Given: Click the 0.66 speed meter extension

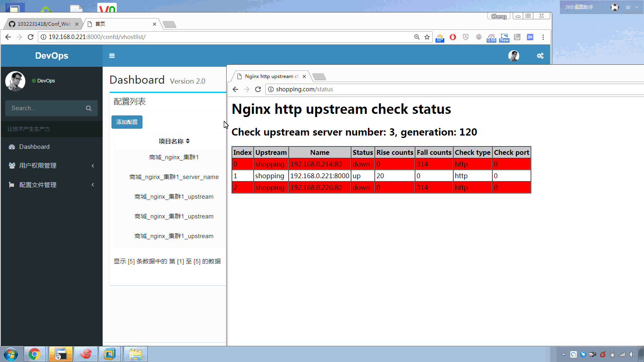Looking at the screenshot, I should [x=491, y=37].
